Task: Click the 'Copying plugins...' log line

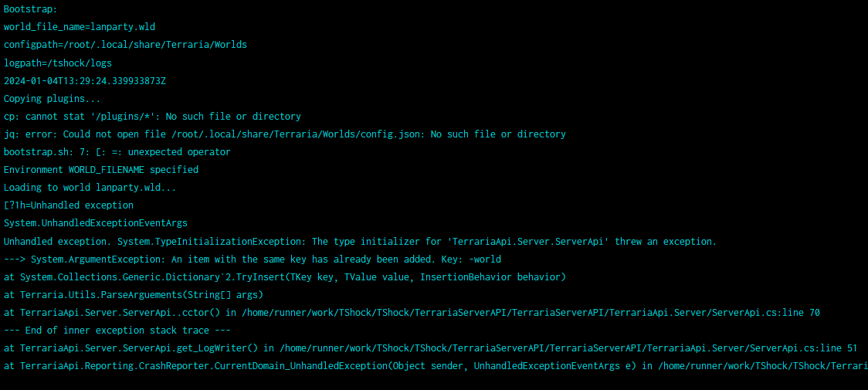Action: click(52, 99)
